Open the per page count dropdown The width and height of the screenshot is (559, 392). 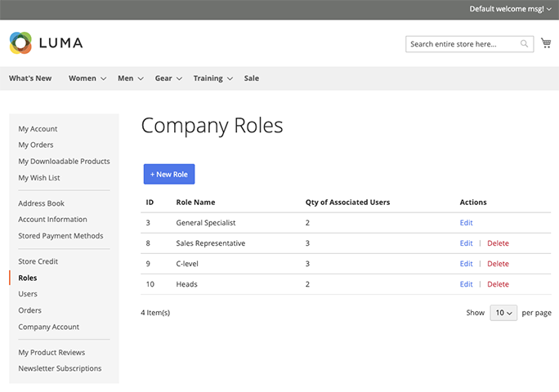click(x=503, y=313)
